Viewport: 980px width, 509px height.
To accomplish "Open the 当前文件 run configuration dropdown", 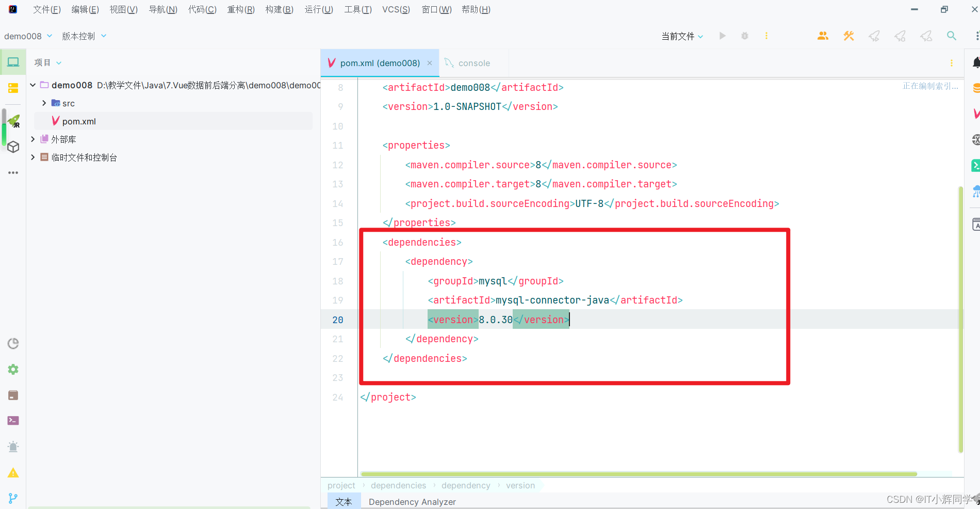I will [x=682, y=36].
